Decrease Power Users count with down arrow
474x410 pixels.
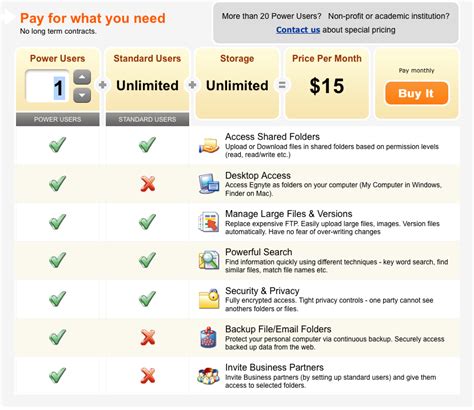(x=82, y=95)
